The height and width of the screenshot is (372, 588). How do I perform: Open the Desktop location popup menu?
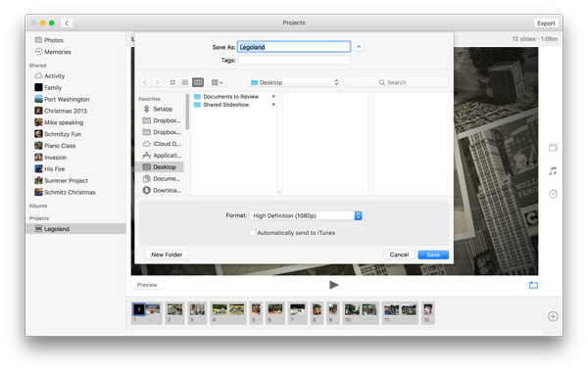pyautogui.click(x=294, y=82)
